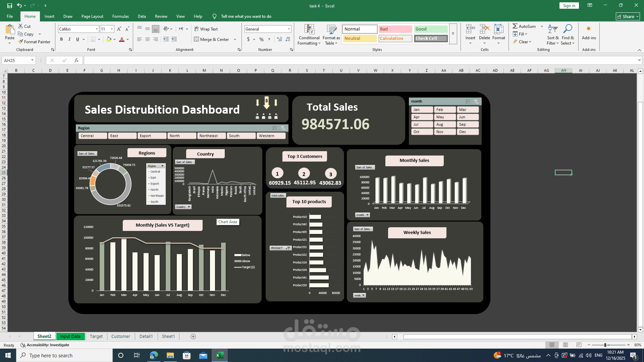Screen dimensions: 644x362
Task: Click the Increase Indent icon
Action: click(x=174, y=39)
